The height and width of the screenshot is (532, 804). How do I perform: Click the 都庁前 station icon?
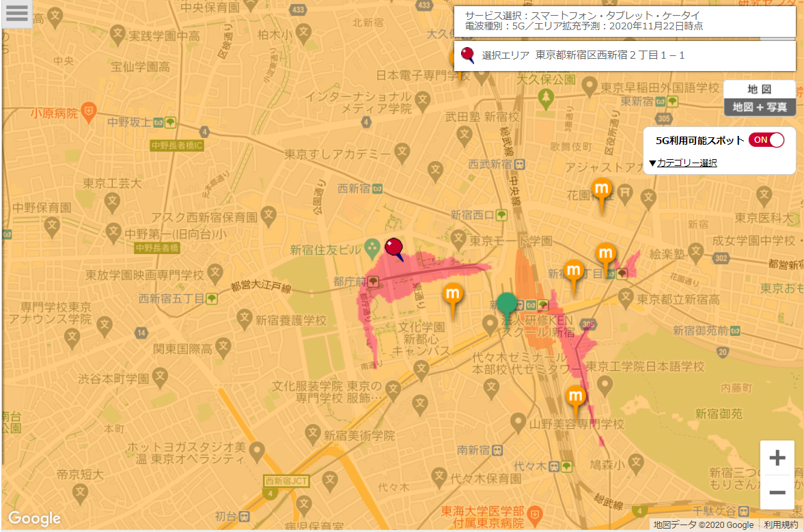pyautogui.click(x=373, y=281)
